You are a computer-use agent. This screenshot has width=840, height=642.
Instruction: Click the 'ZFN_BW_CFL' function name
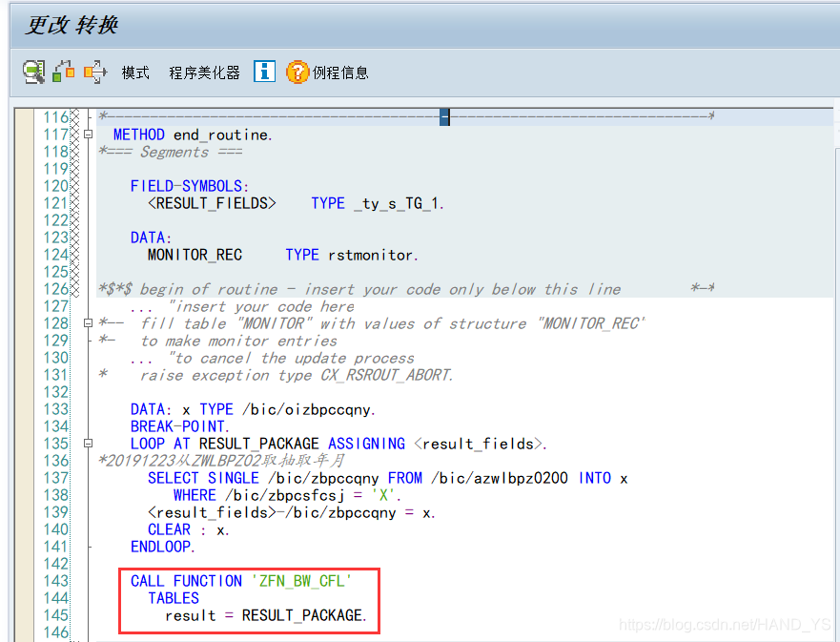[301, 581]
